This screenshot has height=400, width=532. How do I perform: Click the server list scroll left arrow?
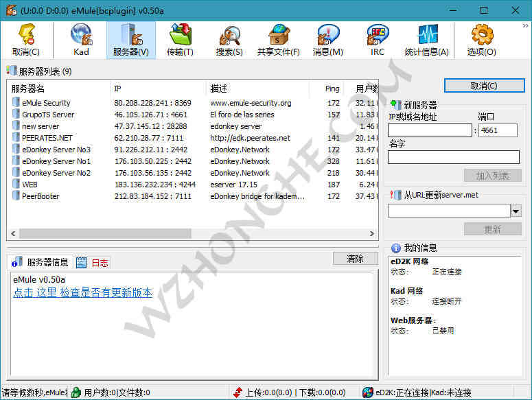pyautogui.click(x=13, y=233)
